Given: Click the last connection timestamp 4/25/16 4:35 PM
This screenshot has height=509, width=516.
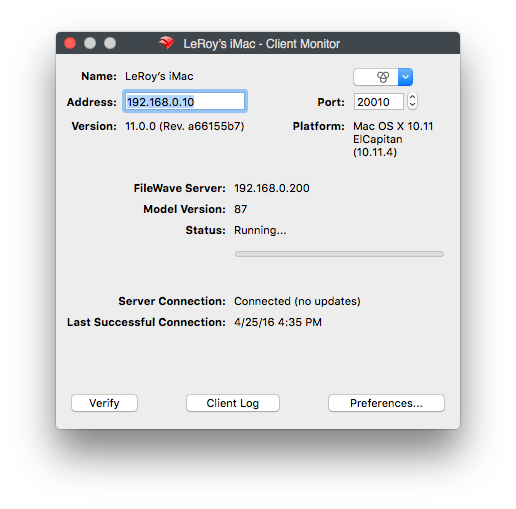Looking at the screenshot, I should tap(278, 322).
